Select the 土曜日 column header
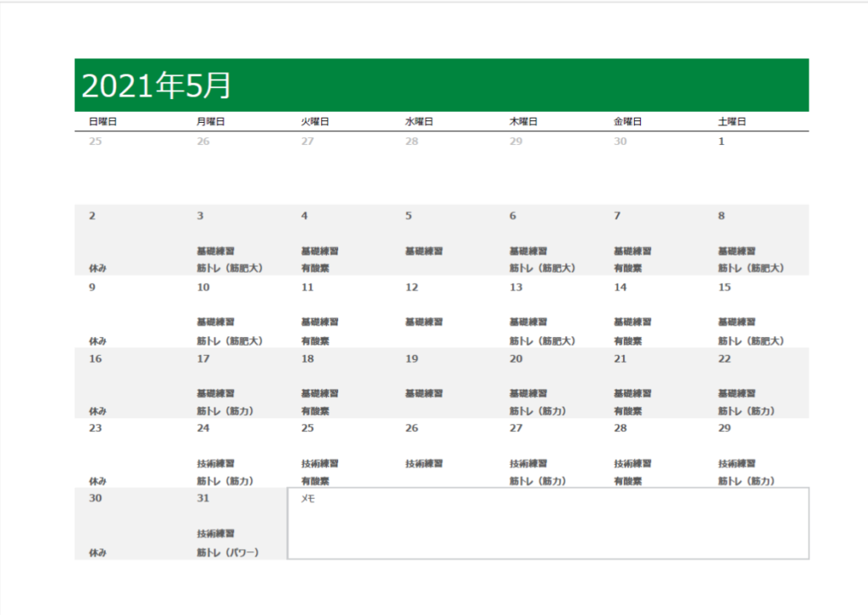 732,122
